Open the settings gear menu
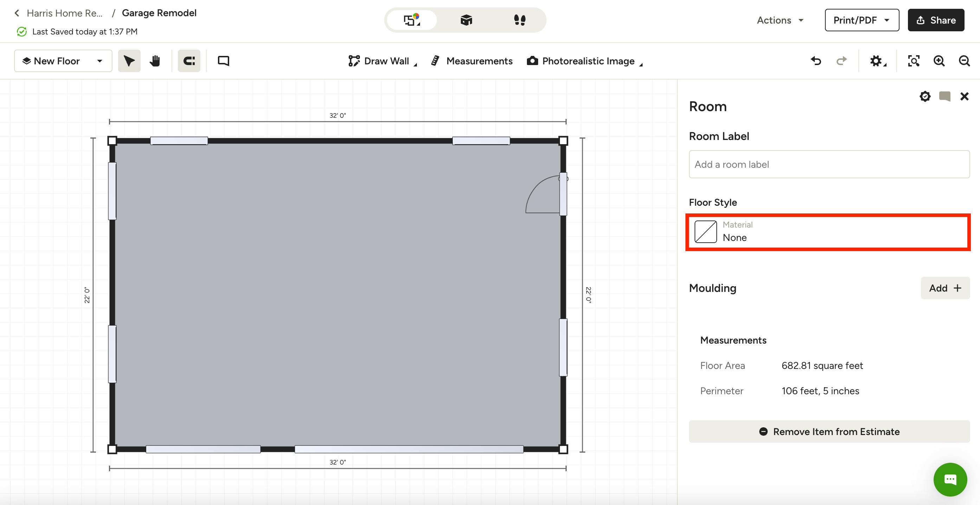The width and height of the screenshot is (980, 505). tap(878, 61)
